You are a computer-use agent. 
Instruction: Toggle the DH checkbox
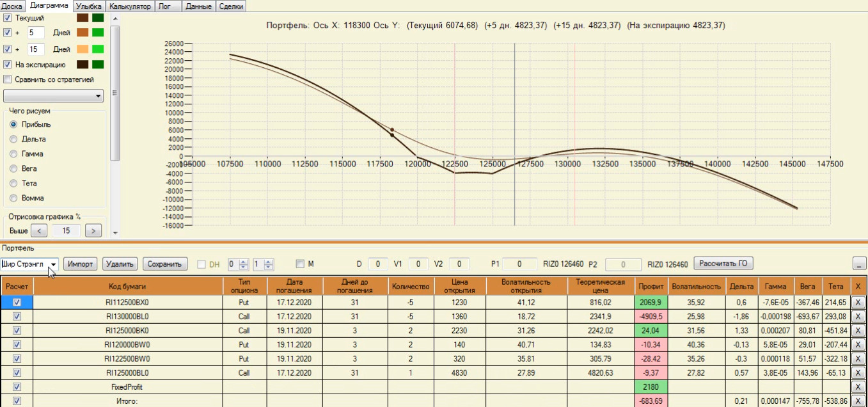click(201, 264)
